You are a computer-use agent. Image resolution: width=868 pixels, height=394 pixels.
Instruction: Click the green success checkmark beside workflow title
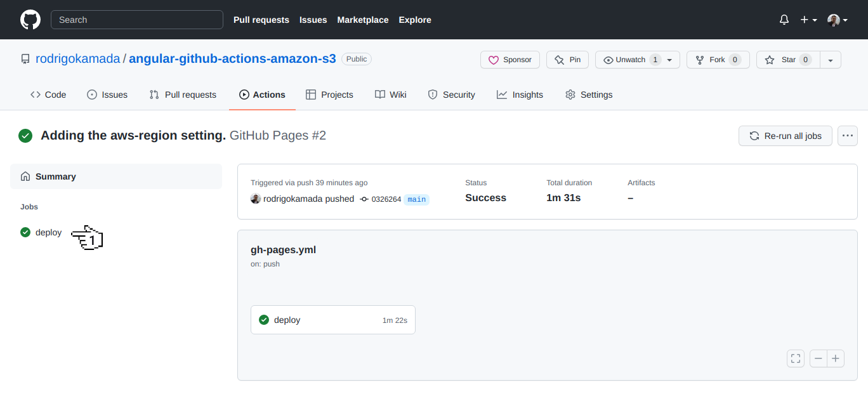[x=25, y=135]
